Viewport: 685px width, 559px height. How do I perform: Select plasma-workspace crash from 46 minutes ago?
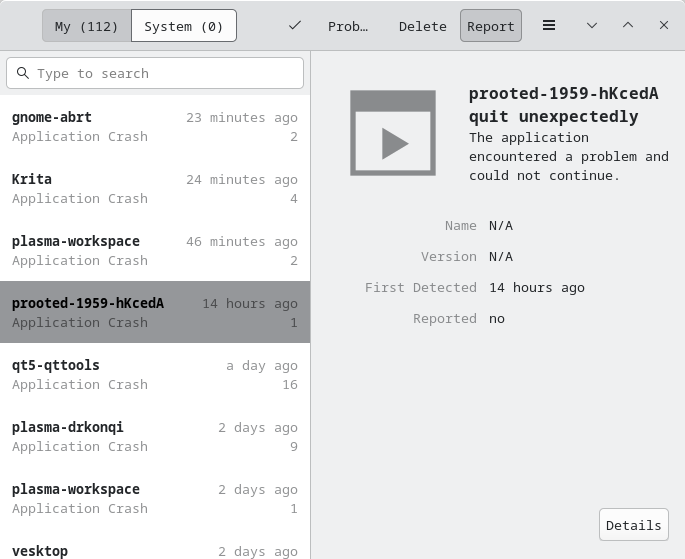click(155, 250)
